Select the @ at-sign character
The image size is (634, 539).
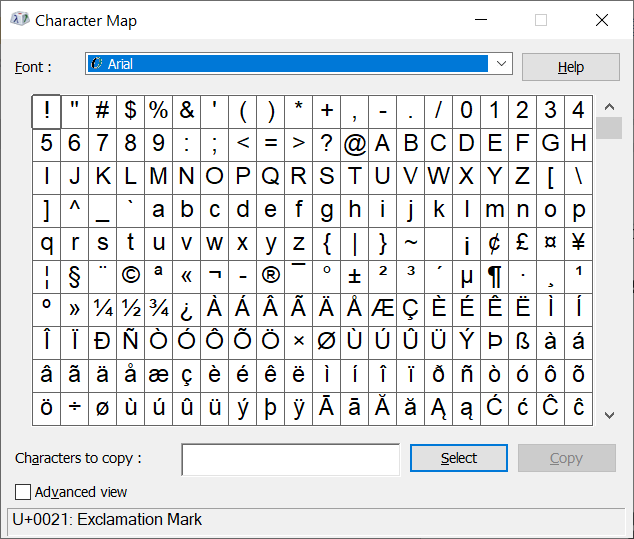point(355,145)
